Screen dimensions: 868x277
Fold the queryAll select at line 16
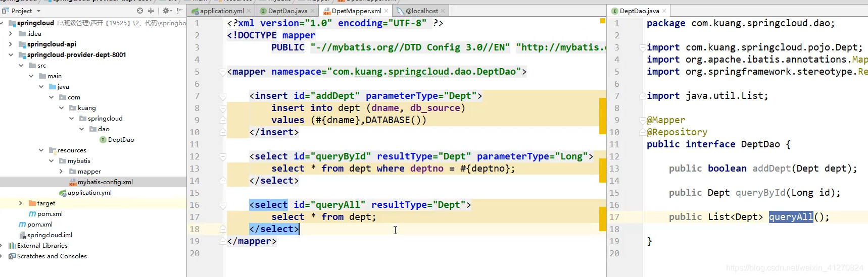223,205
